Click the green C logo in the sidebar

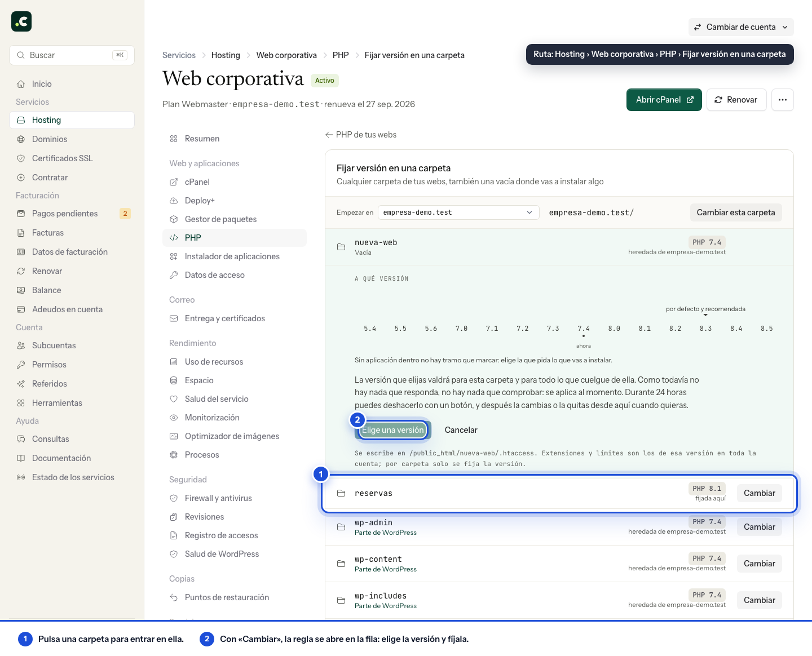click(21, 21)
